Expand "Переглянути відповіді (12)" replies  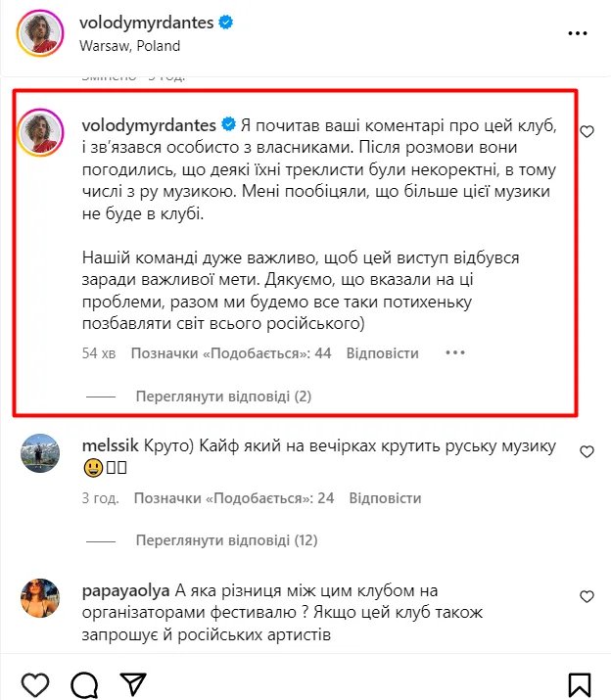[x=227, y=539]
